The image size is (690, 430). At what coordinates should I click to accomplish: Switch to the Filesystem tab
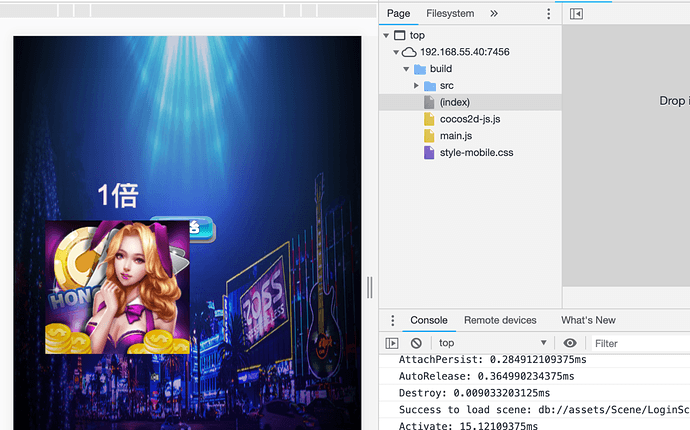click(x=450, y=14)
